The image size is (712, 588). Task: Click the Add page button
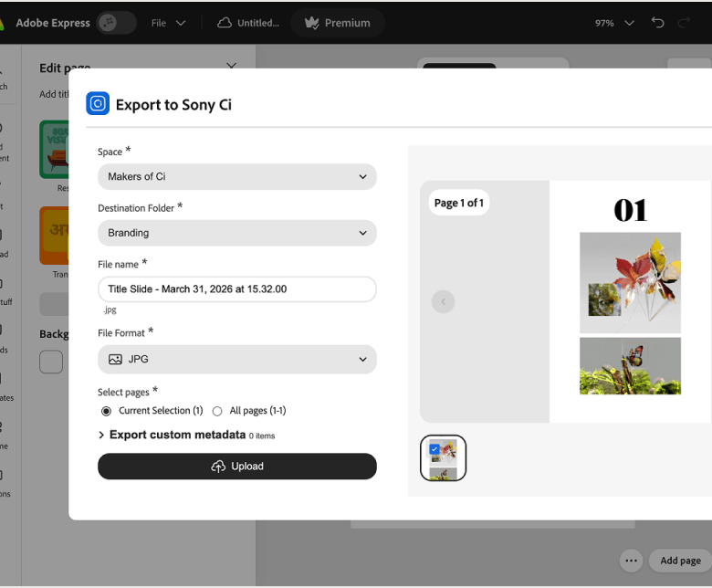(x=680, y=561)
